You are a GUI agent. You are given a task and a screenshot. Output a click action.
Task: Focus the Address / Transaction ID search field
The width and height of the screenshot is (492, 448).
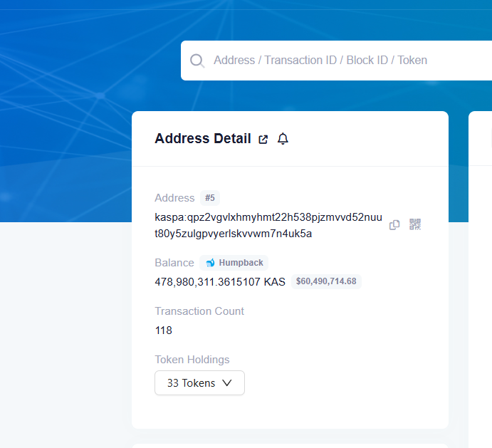pyautogui.click(x=336, y=61)
